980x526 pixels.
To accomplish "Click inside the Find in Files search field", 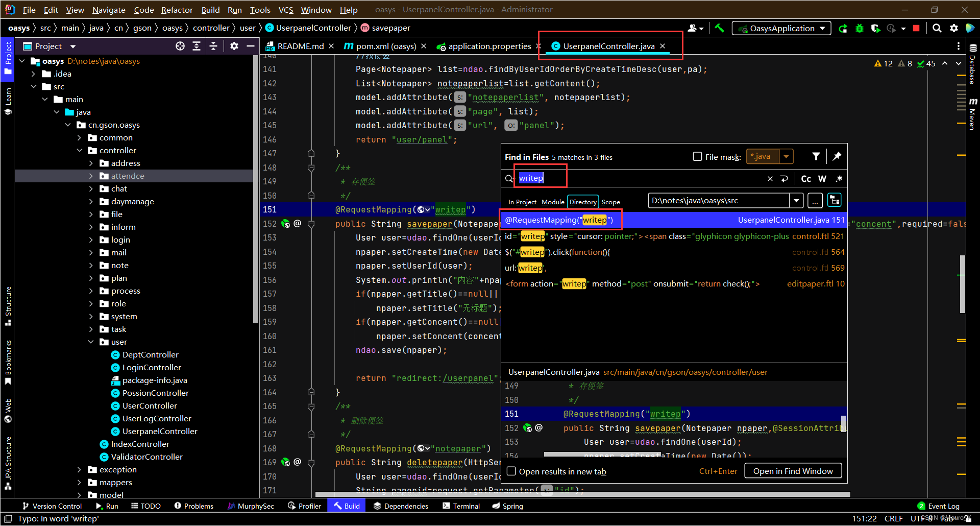I will click(541, 178).
